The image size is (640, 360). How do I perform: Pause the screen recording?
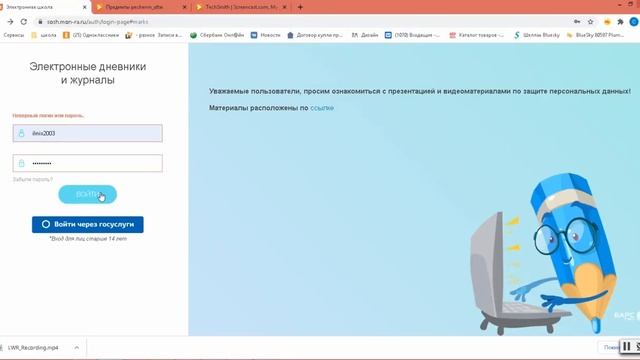[x=627, y=347]
